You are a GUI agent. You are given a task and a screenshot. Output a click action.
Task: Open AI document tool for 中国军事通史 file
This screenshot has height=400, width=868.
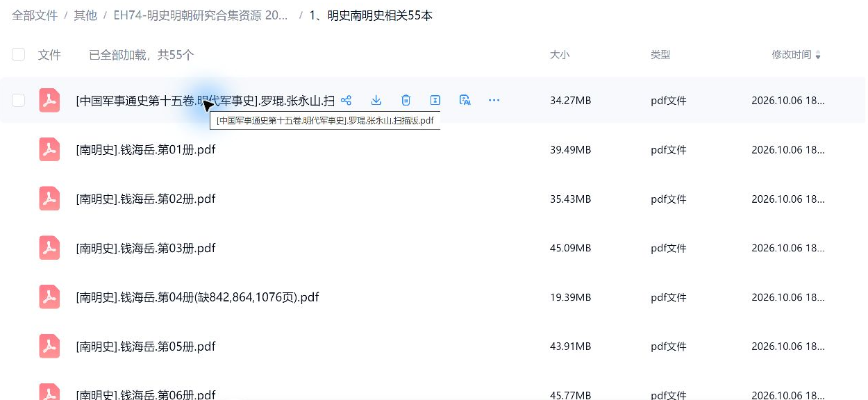tap(465, 100)
